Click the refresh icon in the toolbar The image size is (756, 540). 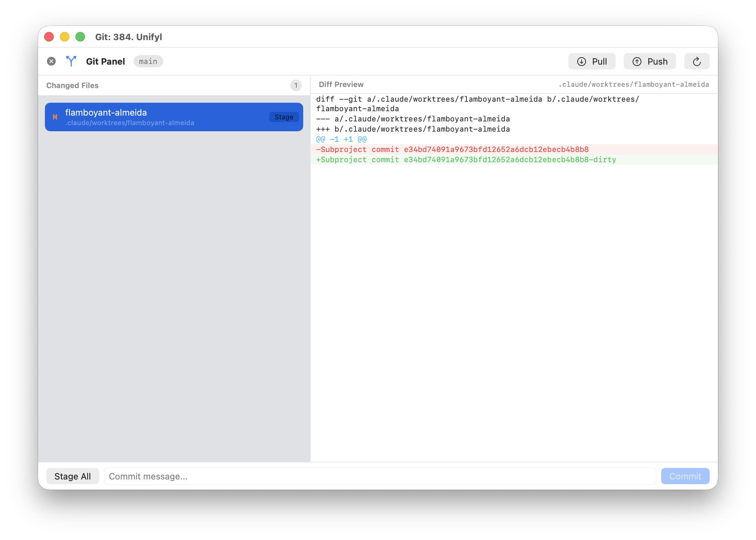pos(697,61)
